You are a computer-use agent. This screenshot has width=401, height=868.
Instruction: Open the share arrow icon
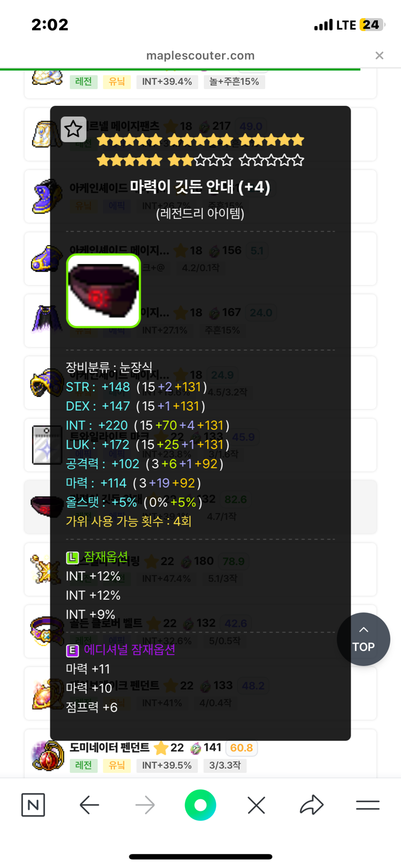click(312, 805)
